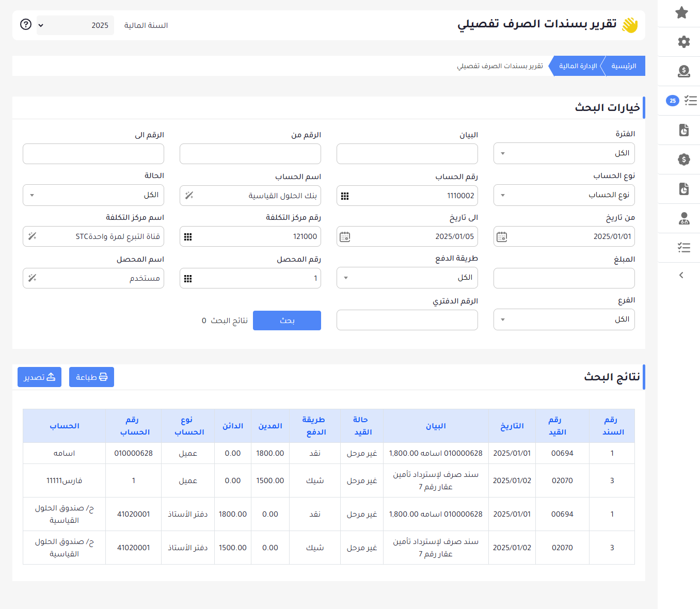Click 'الحساب' column header
The height and width of the screenshot is (609, 700).
pos(64,426)
